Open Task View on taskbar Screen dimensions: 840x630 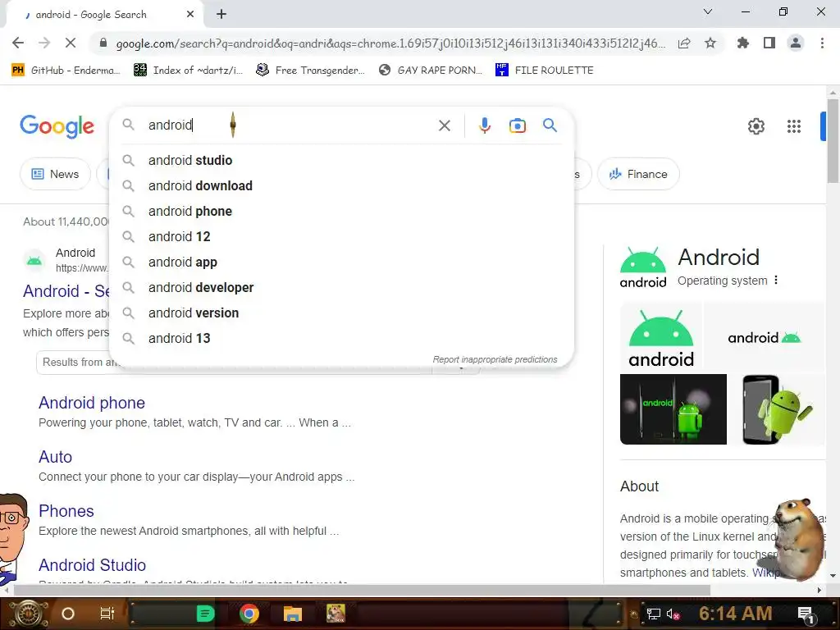click(x=107, y=614)
